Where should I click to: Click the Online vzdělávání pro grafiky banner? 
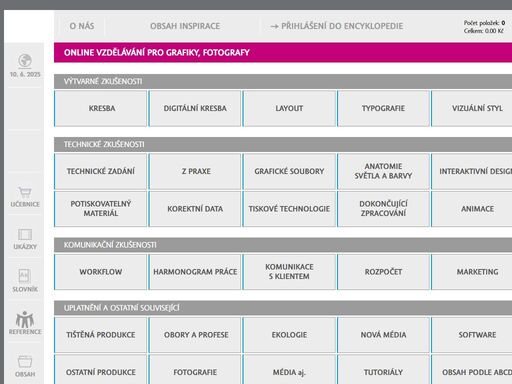click(x=283, y=53)
